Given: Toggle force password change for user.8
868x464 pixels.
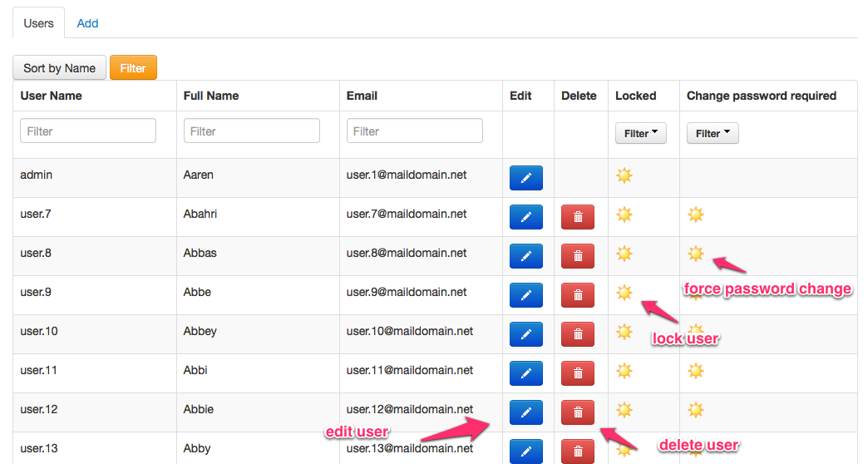Looking at the screenshot, I should coord(695,254).
